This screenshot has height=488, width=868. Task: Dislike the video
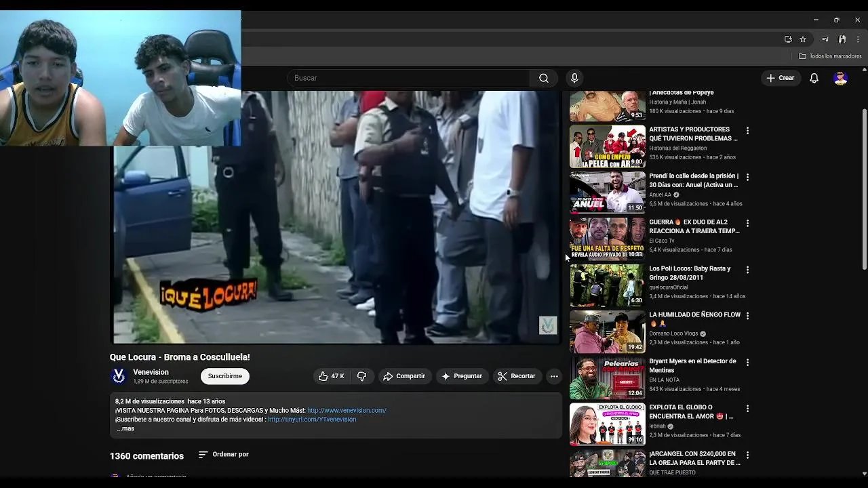(x=362, y=376)
